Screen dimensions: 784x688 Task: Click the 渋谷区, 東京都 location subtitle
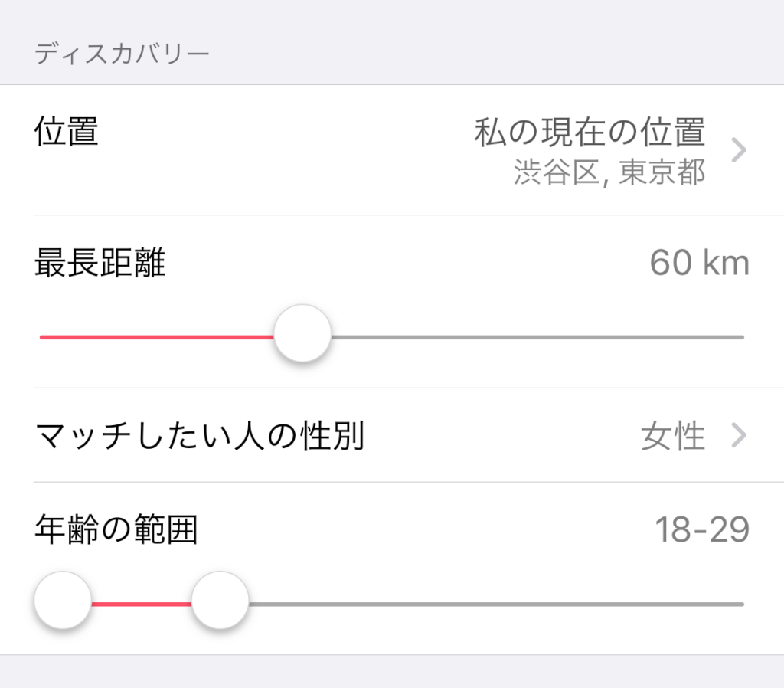point(609,173)
